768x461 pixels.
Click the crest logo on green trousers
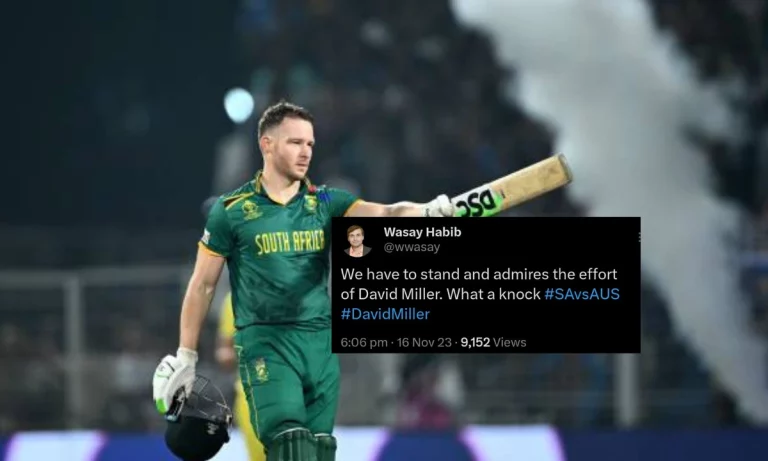261,369
